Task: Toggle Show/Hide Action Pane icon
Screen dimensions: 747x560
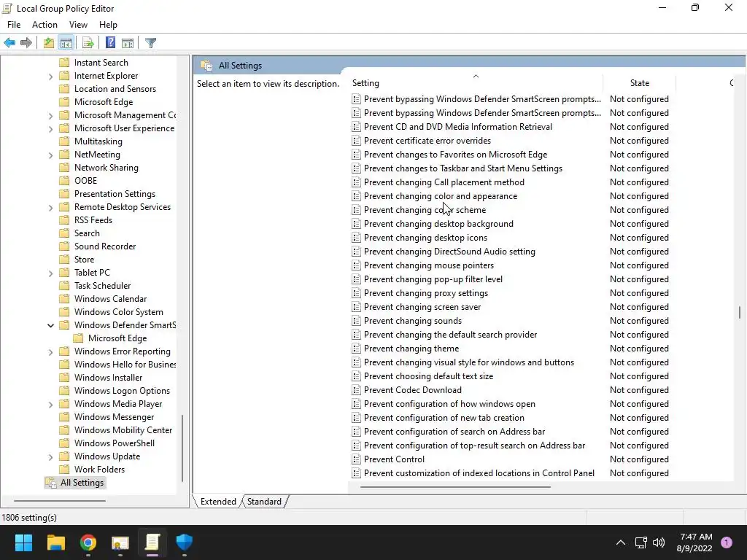Action: tap(128, 43)
